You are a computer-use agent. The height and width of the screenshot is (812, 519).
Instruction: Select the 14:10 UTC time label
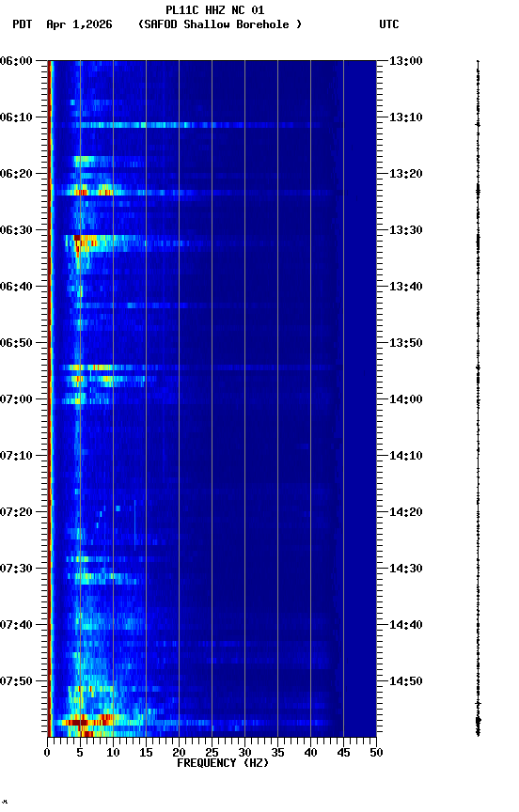(406, 456)
